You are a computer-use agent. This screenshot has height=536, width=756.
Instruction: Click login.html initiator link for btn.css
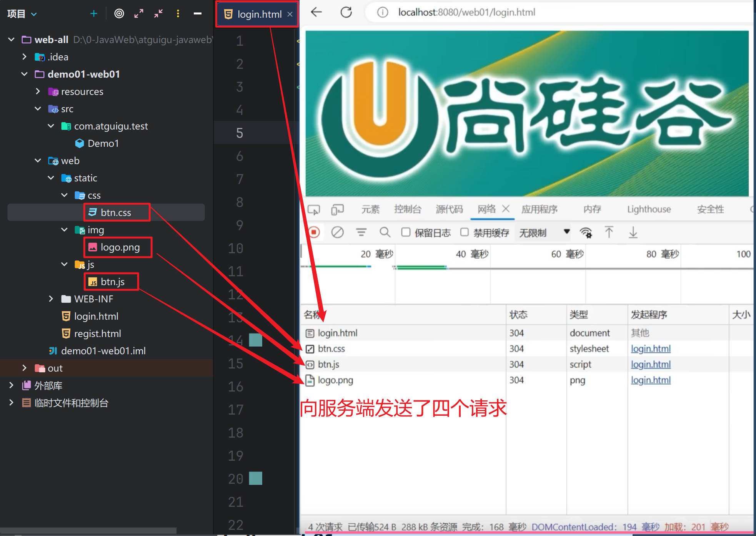tap(650, 349)
